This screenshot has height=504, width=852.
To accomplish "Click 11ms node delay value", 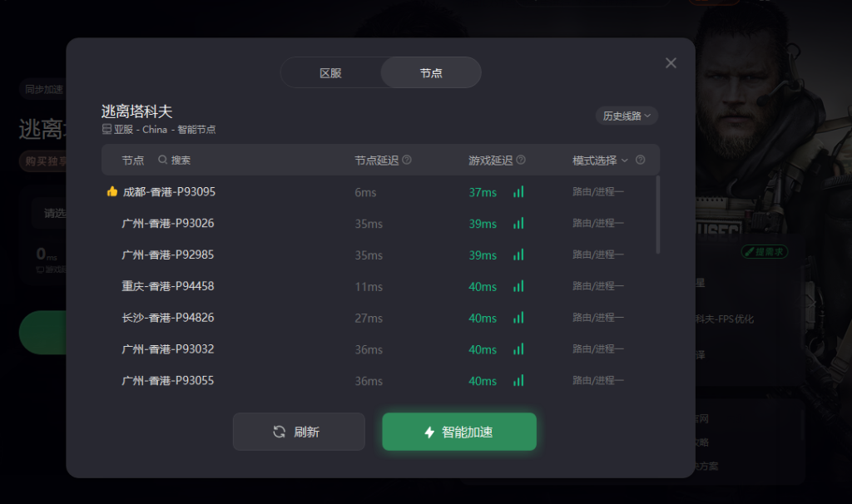I will (x=369, y=287).
